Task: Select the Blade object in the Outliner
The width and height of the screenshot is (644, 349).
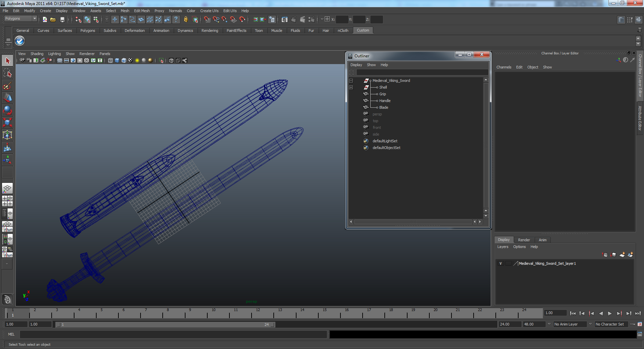Action: click(x=384, y=107)
